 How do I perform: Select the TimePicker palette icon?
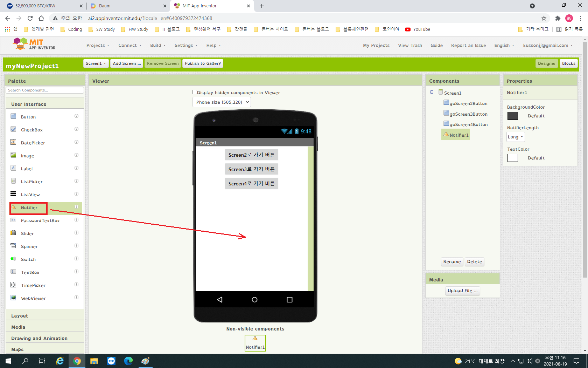[x=13, y=285]
